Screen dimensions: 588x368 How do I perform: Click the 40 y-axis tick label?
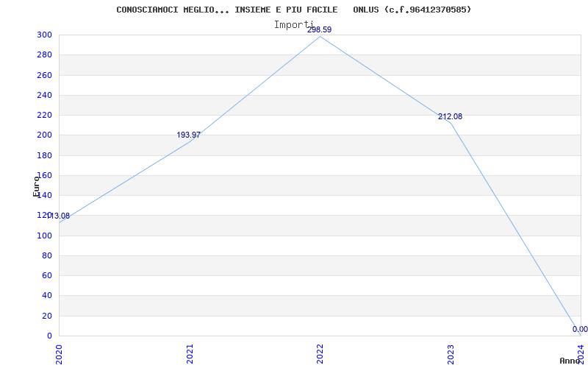click(x=46, y=296)
